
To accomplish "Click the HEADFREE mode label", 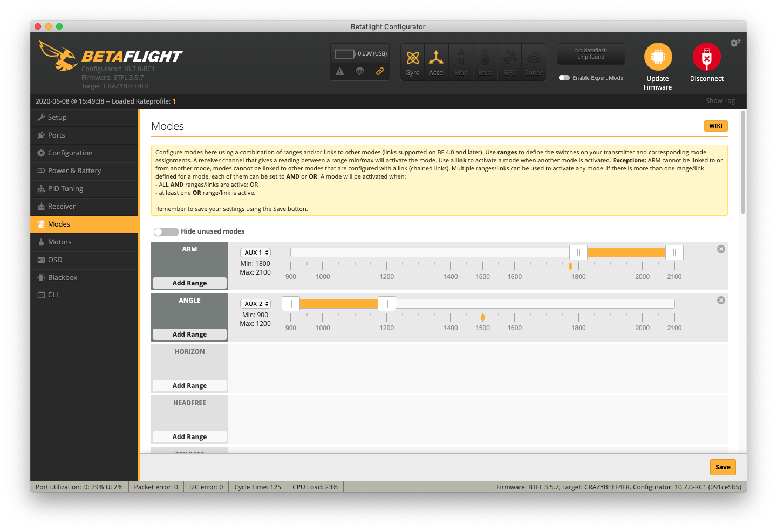I will click(189, 403).
